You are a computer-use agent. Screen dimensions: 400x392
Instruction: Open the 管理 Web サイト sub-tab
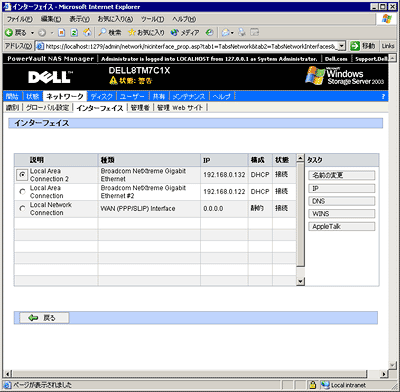(180, 107)
